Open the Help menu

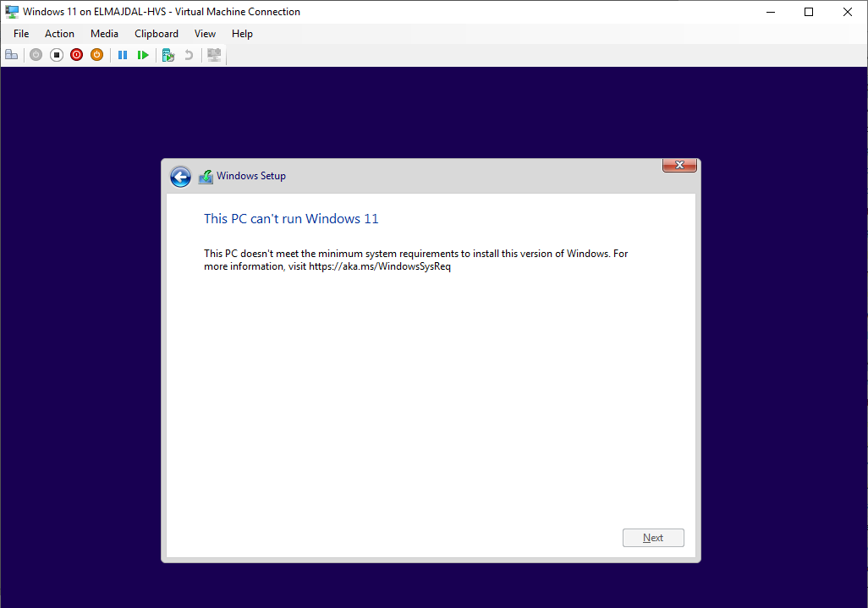coord(242,34)
